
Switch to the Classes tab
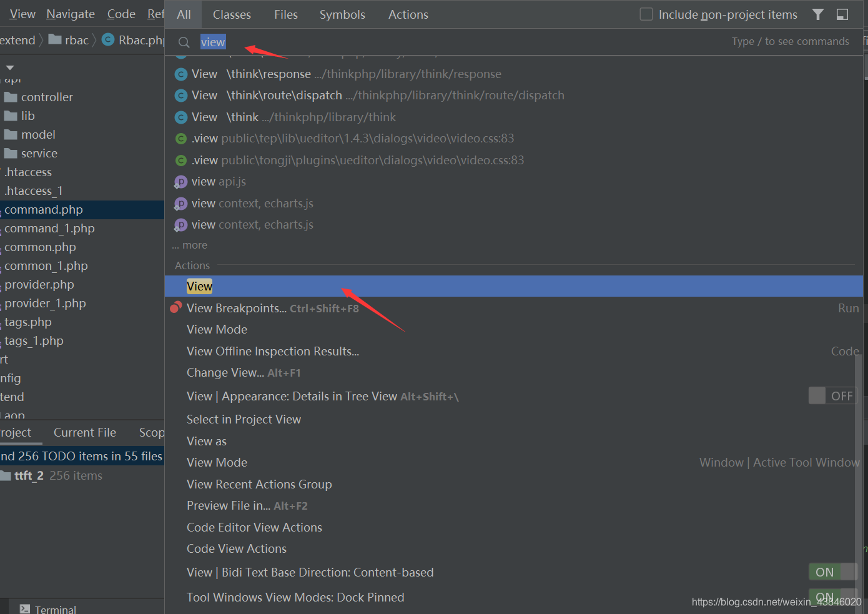pos(232,14)
